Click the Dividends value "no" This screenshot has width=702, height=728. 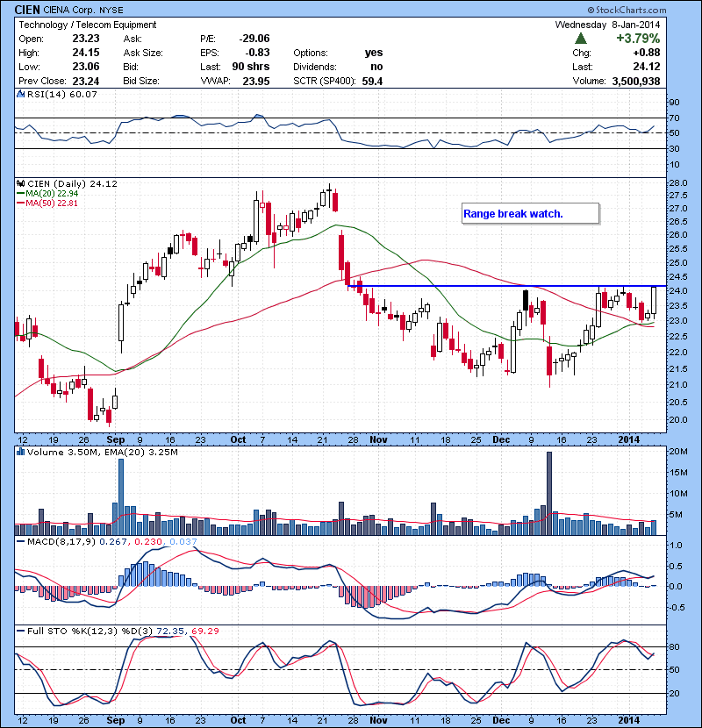click(x=376, y=67)
